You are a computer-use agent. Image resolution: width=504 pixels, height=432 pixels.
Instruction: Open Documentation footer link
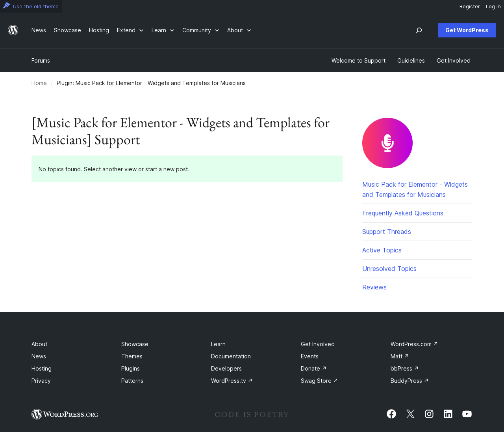[x=231, y=356]
